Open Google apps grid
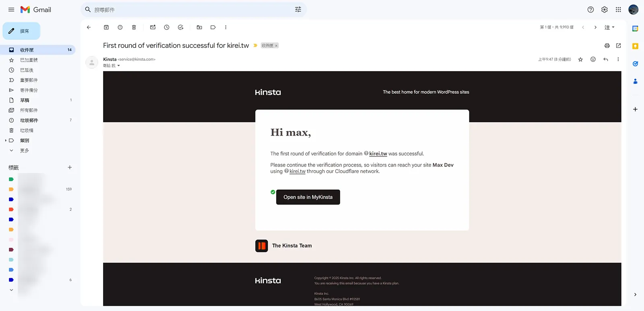The image size is (644, 311). (619, 10)
